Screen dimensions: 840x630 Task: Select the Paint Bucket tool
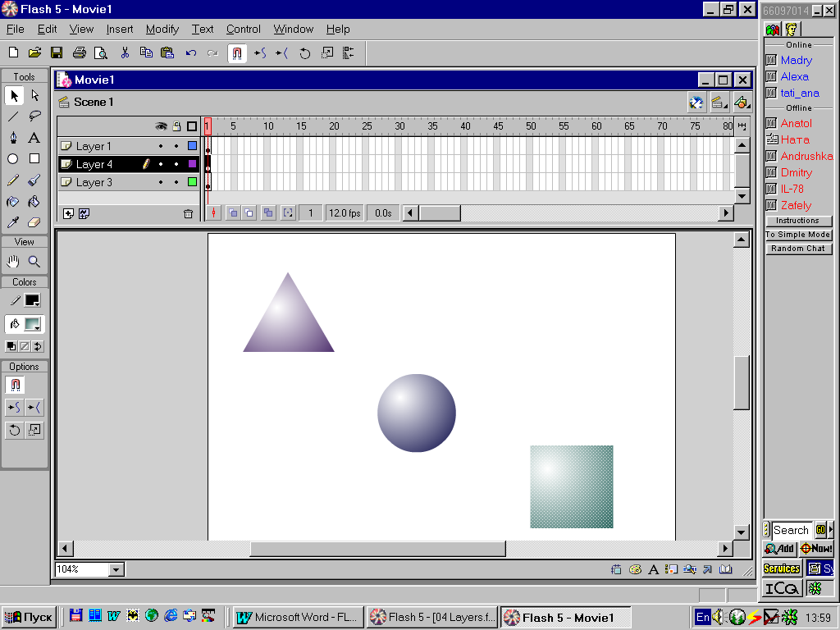coord(34,202)
